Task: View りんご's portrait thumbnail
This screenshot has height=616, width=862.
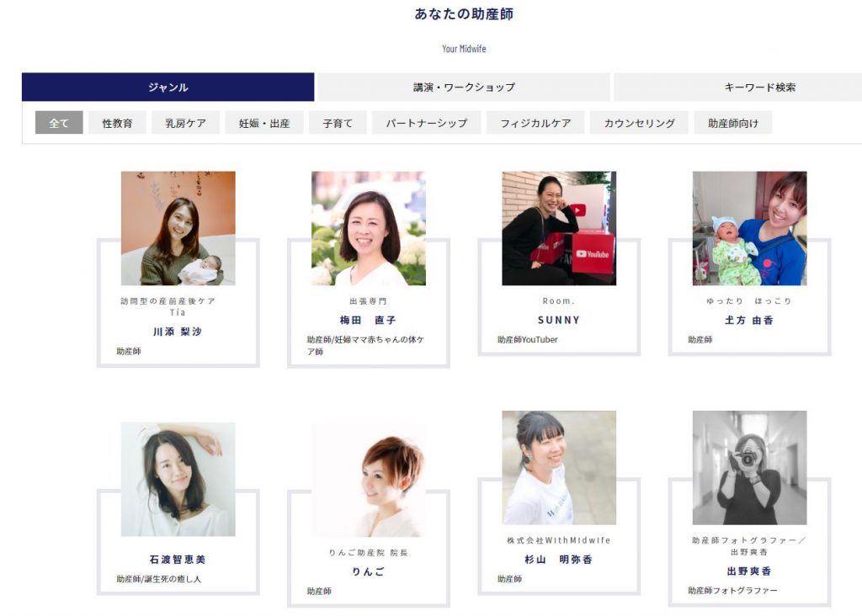Action: click(369, 480)
